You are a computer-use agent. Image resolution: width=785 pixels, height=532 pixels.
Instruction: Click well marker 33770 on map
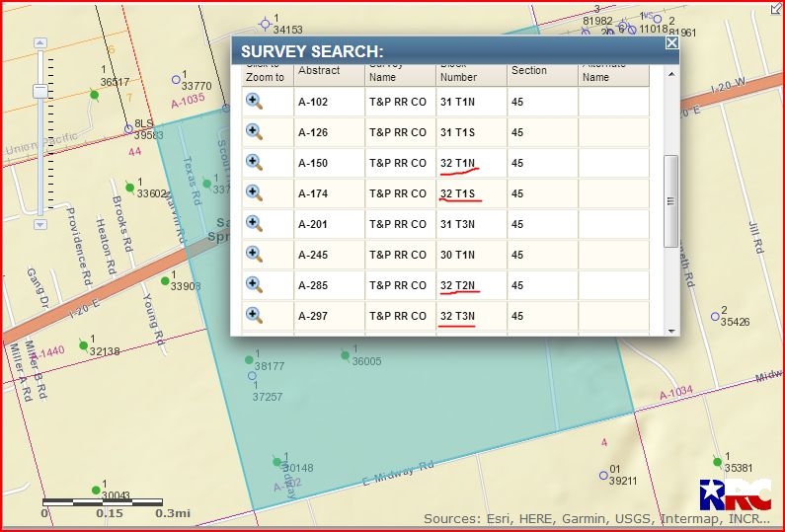(176, 80)
